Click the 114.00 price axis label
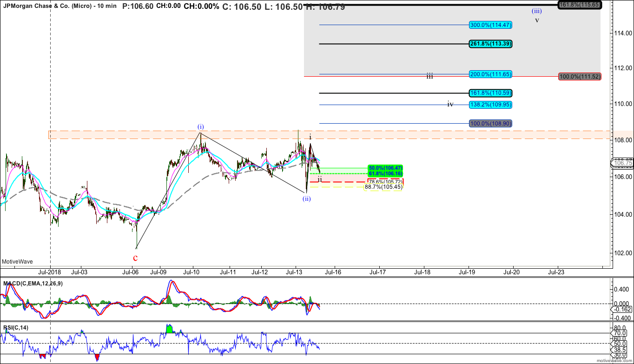This screenshot has width=634, height=364. click(623, 33)
